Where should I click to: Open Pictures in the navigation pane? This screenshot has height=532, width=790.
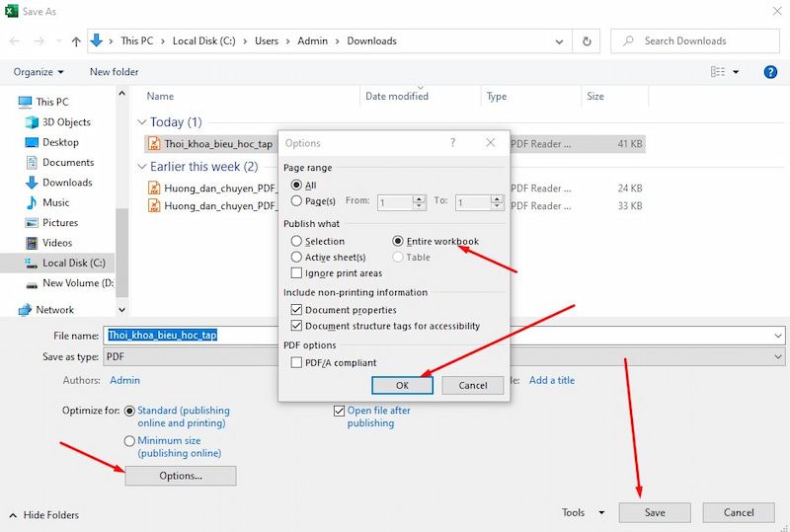click(x=60, y=223)
